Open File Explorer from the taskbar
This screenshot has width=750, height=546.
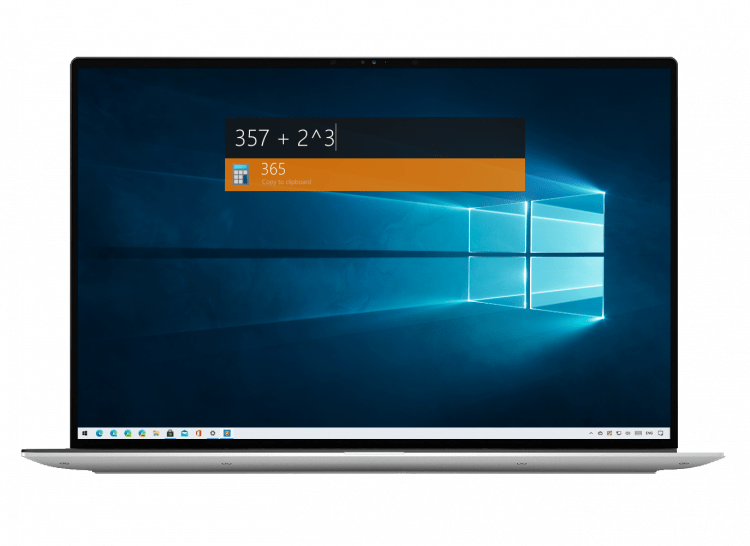[156, 433]
